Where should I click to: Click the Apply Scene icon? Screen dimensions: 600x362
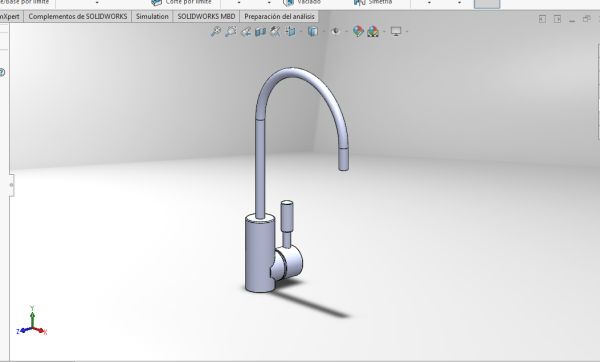[373, 31]
